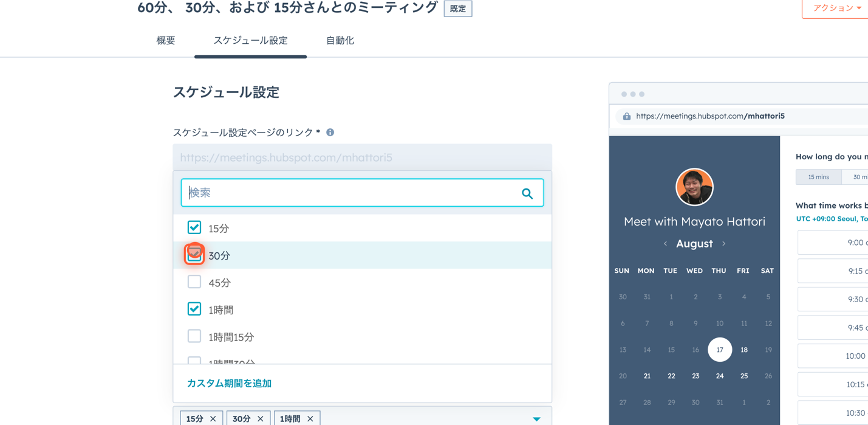
Task: Click preview URL meetings.hubspot.com/mhattori5
Action: [x=710, y=116]
